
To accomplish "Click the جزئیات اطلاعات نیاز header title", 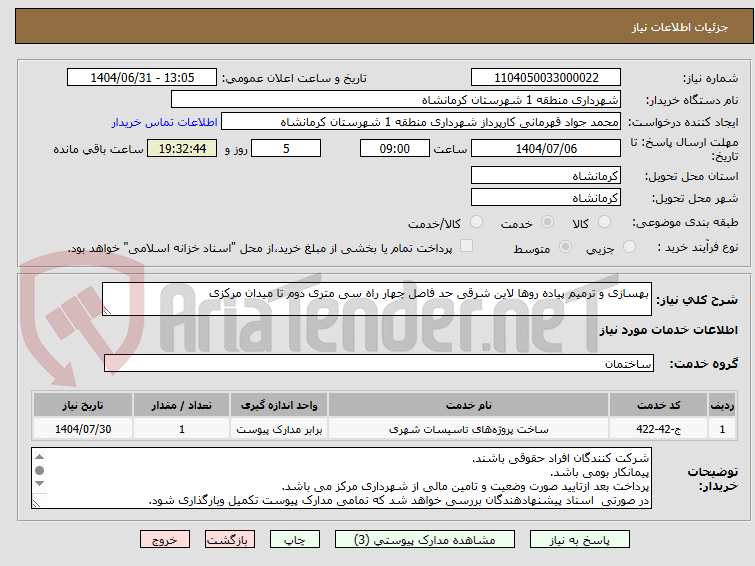I will (x=679, y=27).
